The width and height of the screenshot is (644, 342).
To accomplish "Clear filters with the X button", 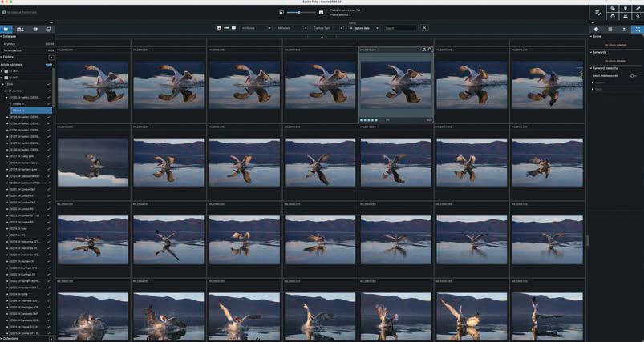I will [424, 28].
